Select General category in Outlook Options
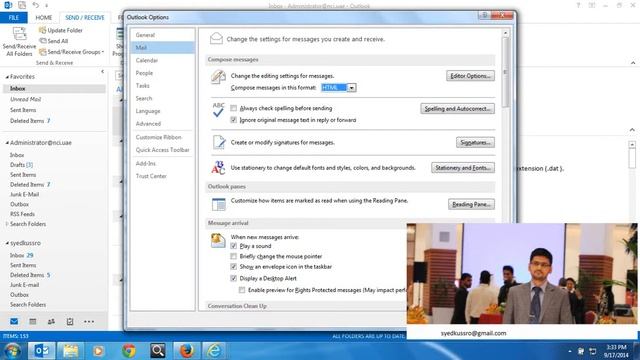 [x=162, y=35]
